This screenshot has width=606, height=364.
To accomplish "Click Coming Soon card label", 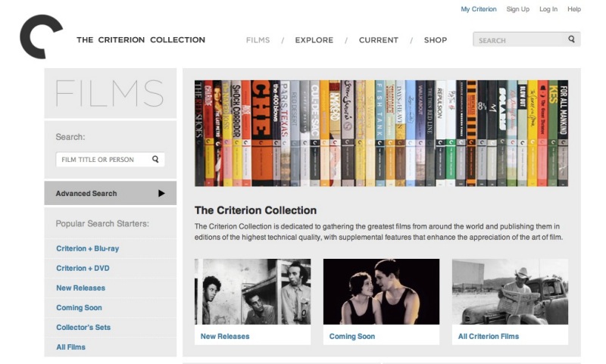I will (x=352, y=336).
